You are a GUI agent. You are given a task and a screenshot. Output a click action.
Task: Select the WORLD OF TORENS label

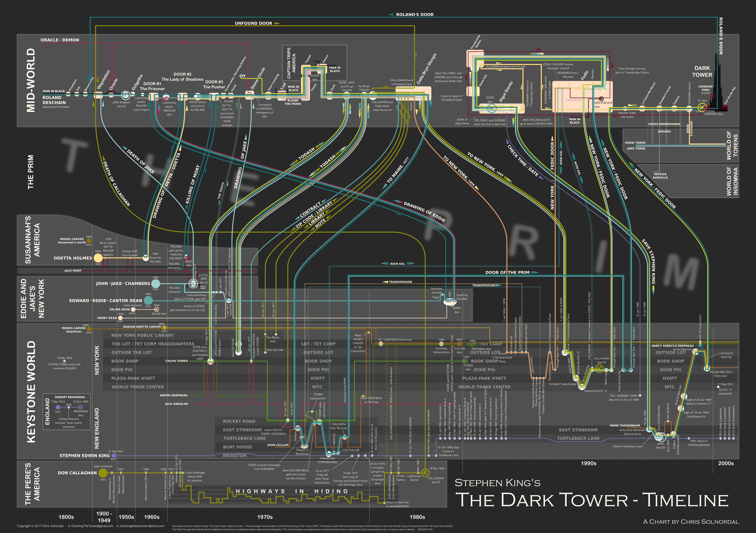click(732, 145)
